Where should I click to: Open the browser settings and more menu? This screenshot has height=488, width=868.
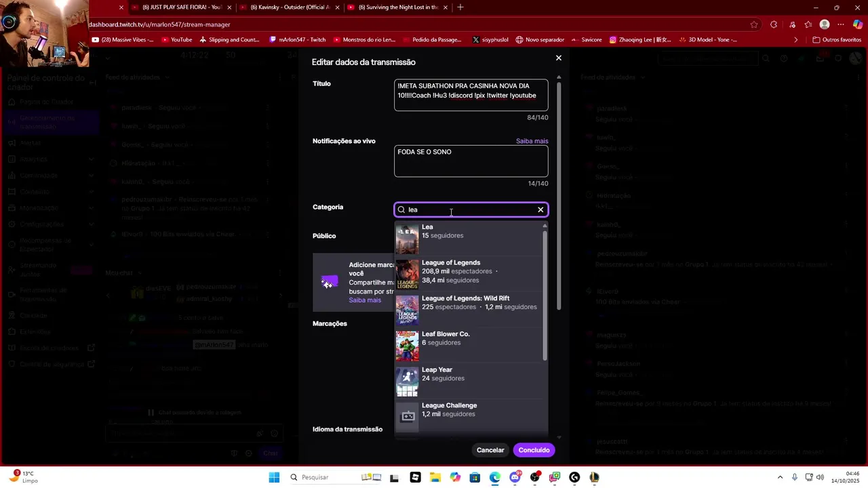pyautogui.click(x=841, y=24)
